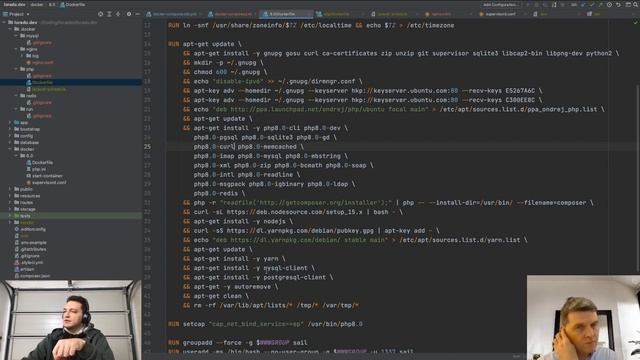The height and width of the screenshot is (360, 640).
Task: Click the docker breadcrumb at top
Action: (x=37, y=4)
